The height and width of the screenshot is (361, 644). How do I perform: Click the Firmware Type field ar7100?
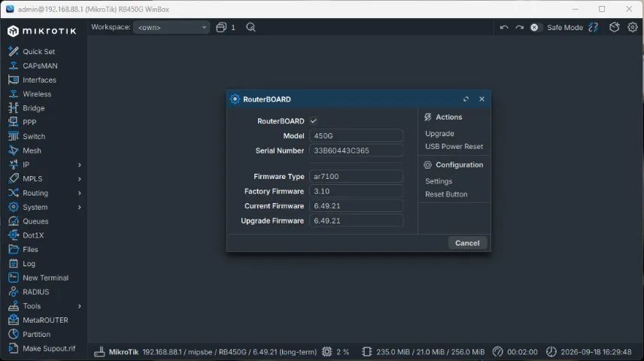(x=356, y=176)
